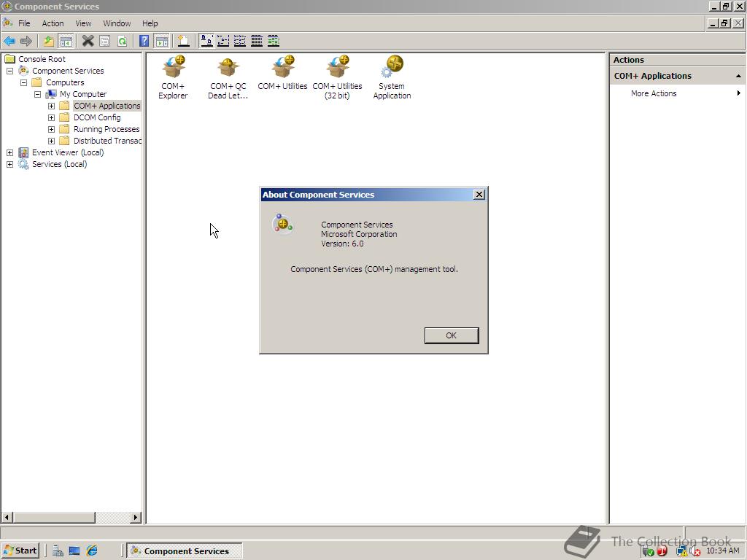Click the tree pane horizontal scrollbar thumb
This screenshot has height=560, width=747.
click(x=54, y=517)
